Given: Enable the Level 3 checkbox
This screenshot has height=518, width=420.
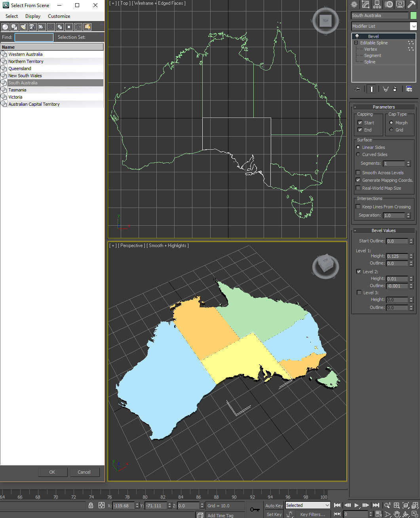Looking at the screenshot, I should point(359,293).
